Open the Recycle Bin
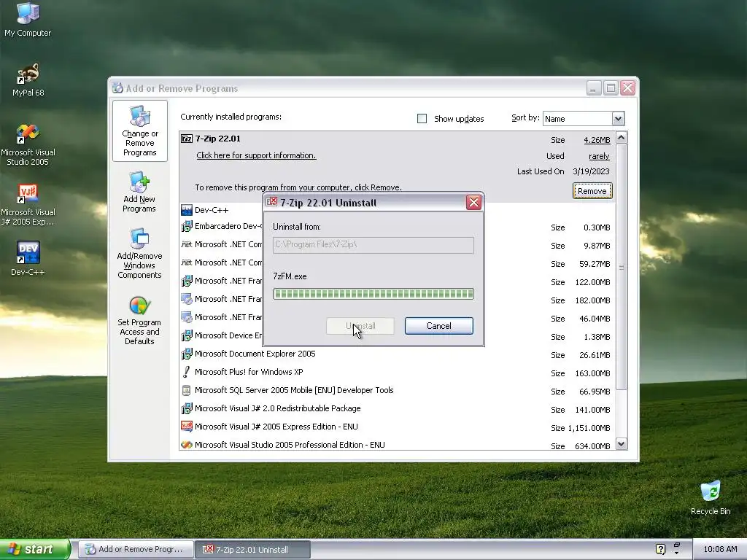The width and height of the screenshot is (747, 560). [x=711, y=498]
